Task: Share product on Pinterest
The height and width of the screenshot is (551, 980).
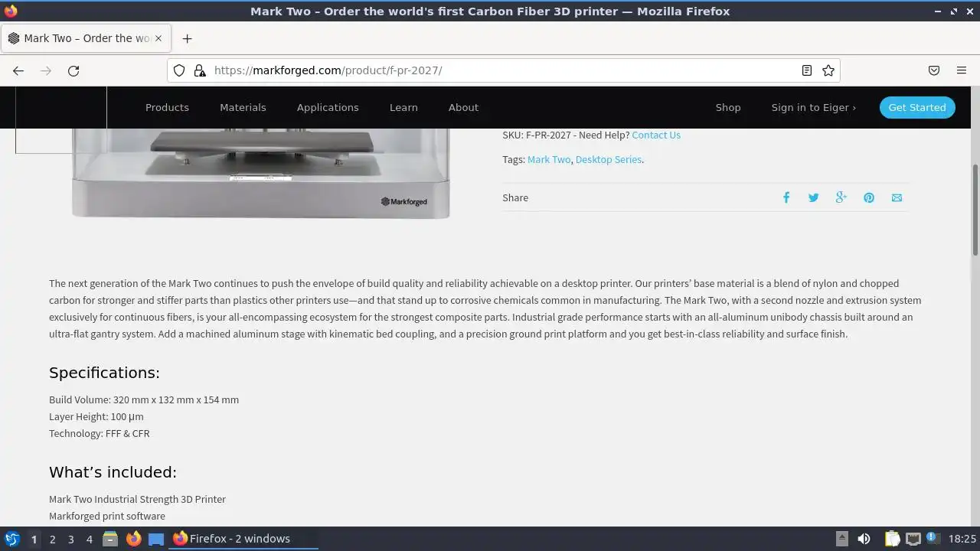Action: click(x=869, y=197)
